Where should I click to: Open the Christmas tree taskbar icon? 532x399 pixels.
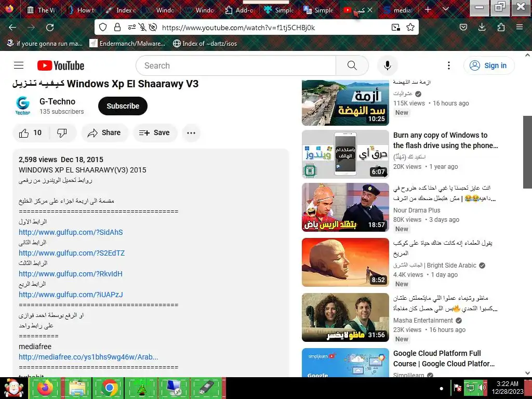pyautogui.click(x=141, y=388)
